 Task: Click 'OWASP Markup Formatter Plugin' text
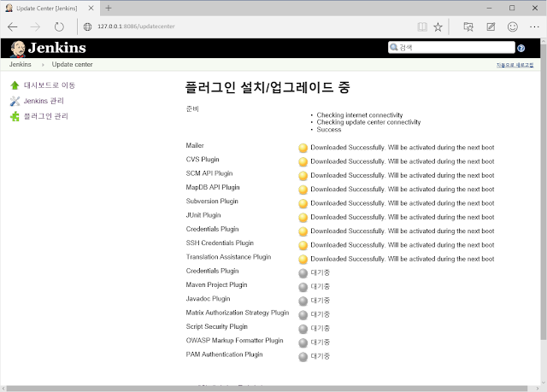[234, 341]
